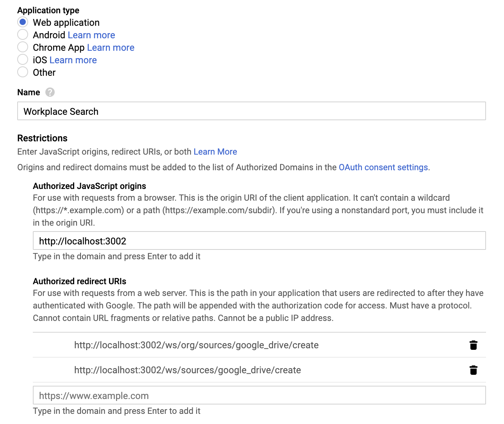The image size is (504, 424).
Task: Click the Name field containing Workplace Search
Action: [251, 111]
